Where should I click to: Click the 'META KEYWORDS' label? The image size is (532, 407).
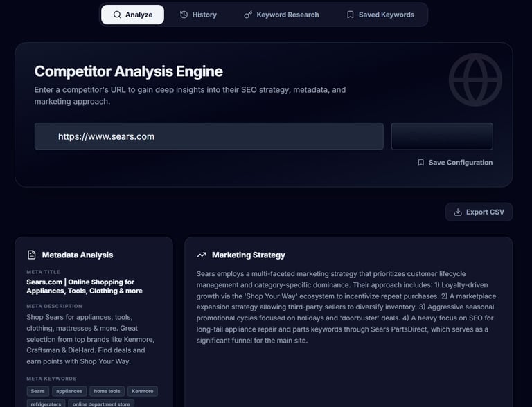click(51, 379)
